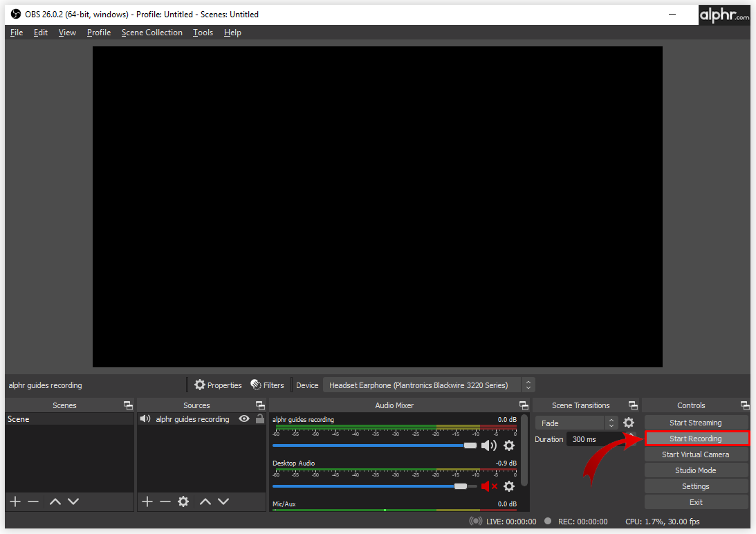The height and width of the screenshot is (534, 756).
Task: Toggle lock on alphr guides recording source
Action: [x=260, y=418]
